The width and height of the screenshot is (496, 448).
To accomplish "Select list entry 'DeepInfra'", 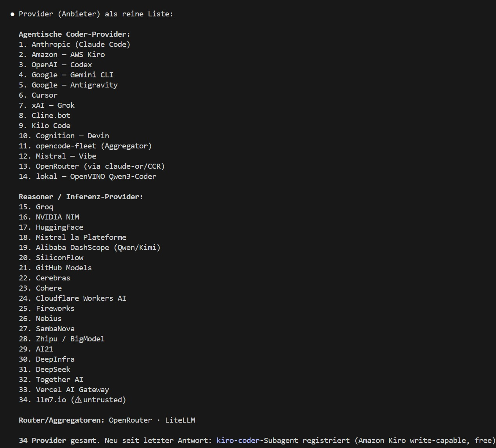I will pyautogui.click(x=55, y=359).
